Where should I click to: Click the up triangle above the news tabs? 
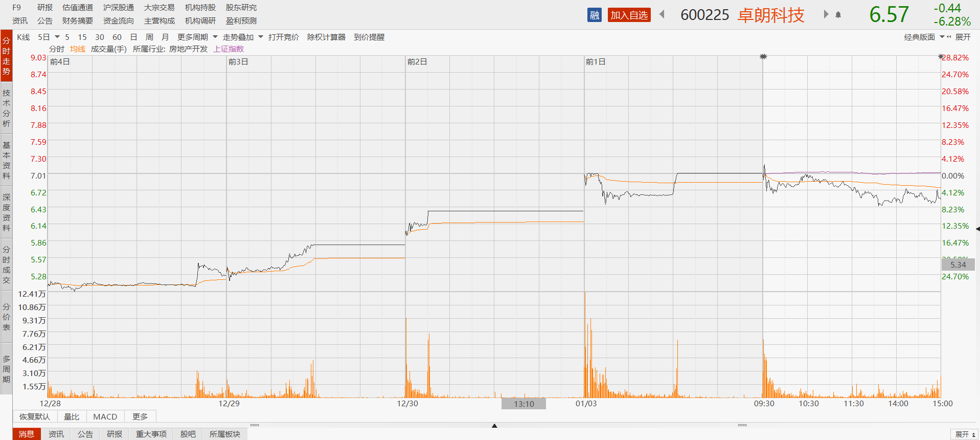[x=494, y=426]
